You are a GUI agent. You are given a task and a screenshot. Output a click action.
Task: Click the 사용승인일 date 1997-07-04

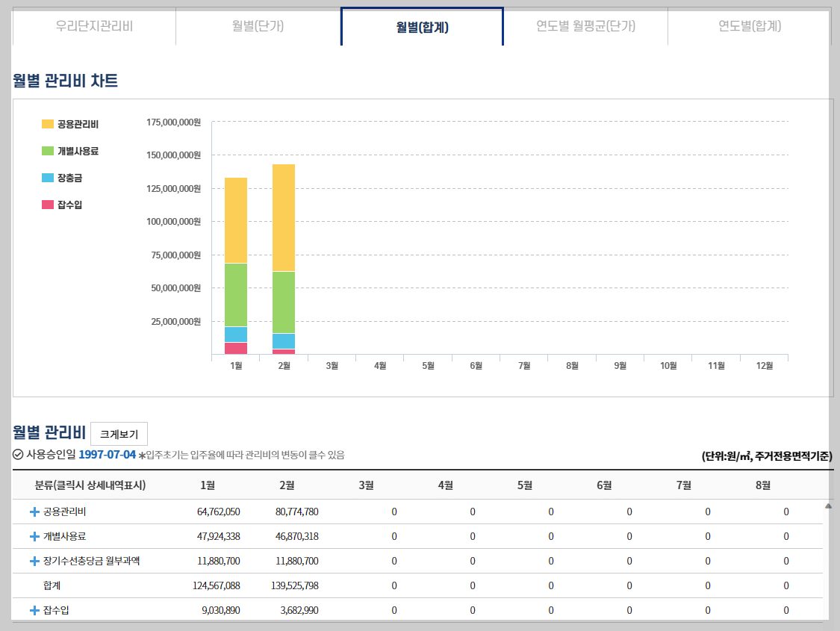[107, 455]
